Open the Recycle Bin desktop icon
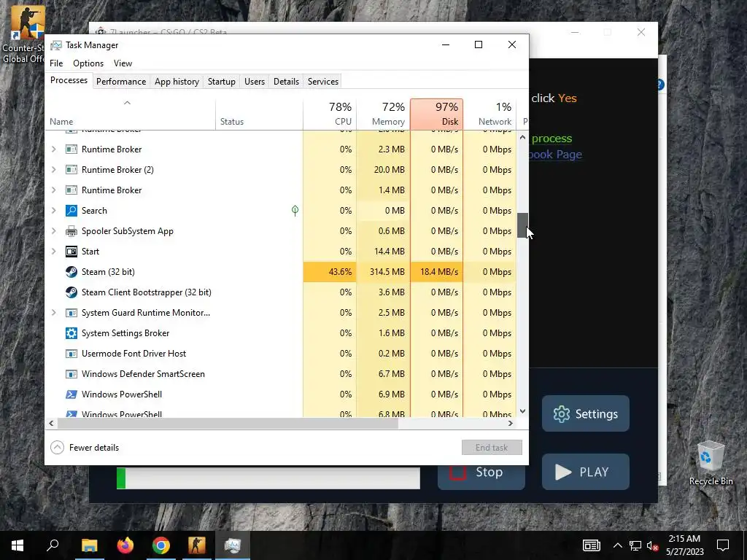The height and width of the screenshot is (560, 747). click(x=711, y=463)
